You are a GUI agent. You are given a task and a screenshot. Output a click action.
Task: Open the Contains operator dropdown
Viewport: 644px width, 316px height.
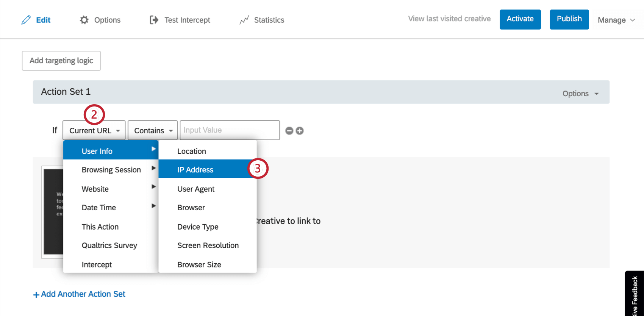tap(153, 130)
